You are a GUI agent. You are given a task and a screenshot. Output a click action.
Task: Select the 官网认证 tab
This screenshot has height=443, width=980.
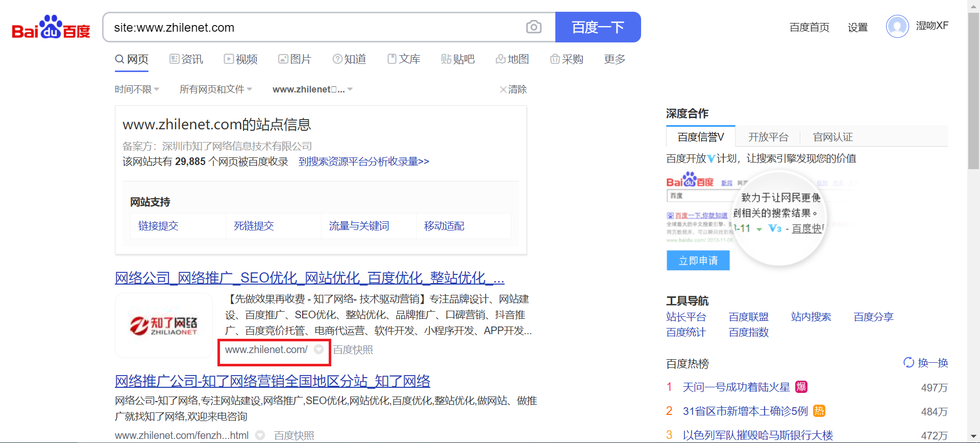click(x=833, y=137)
